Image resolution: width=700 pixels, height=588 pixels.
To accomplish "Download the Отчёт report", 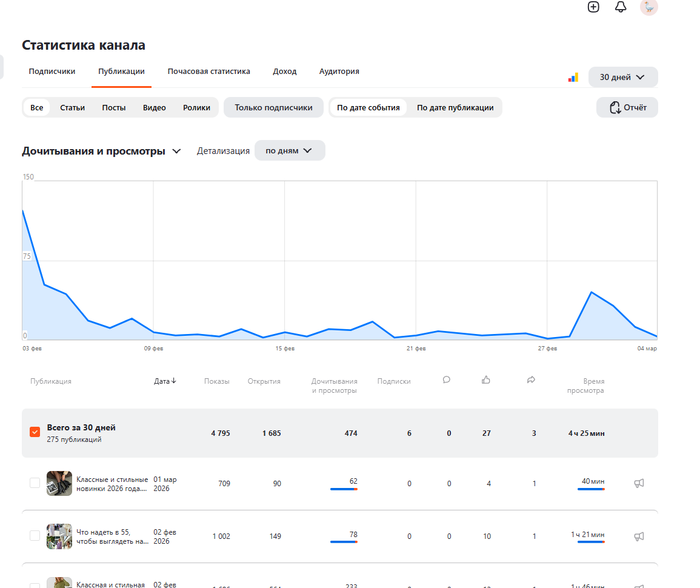I will point(627,108).
